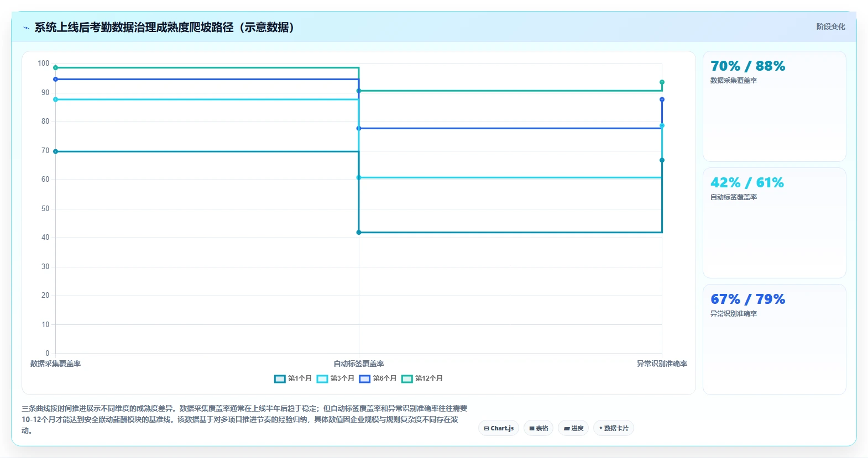868x458 pixels.
Task: Select the 进度 chip
Action: [x=573, y=428]
